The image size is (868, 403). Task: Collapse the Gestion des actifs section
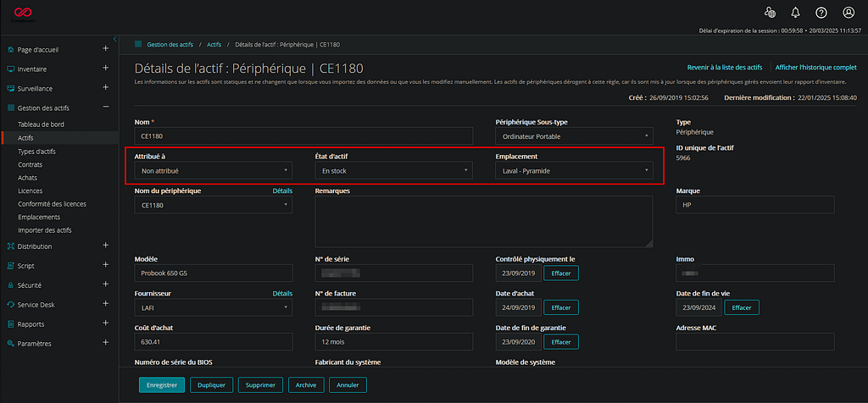point(106,108)
